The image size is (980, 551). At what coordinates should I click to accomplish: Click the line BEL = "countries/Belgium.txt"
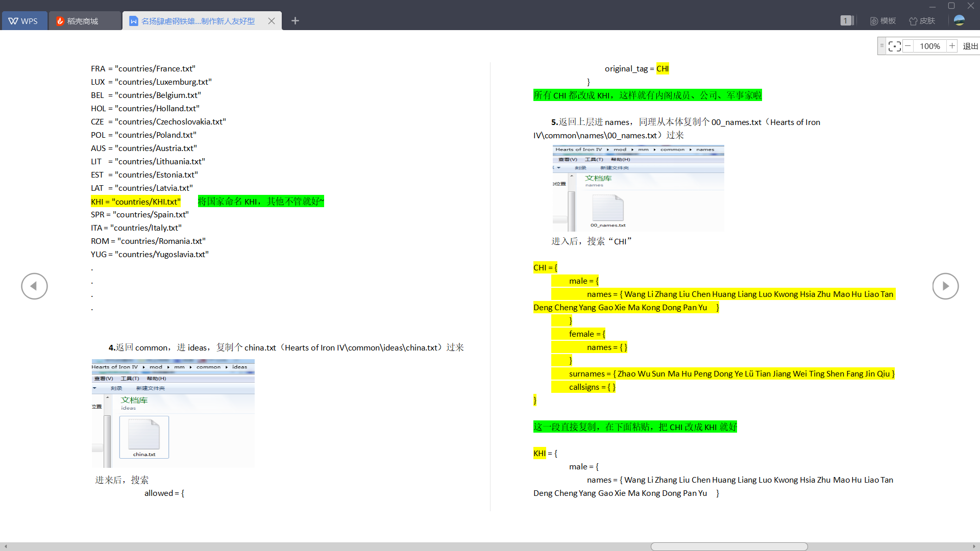(146, 95)
